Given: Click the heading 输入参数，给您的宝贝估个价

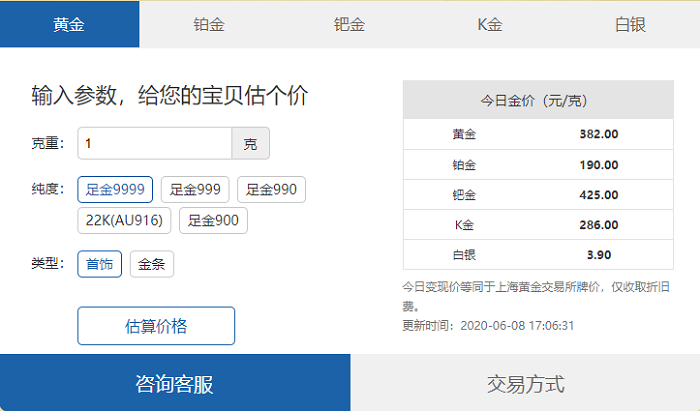Looking at the screenshot, I should click(170, 95).
